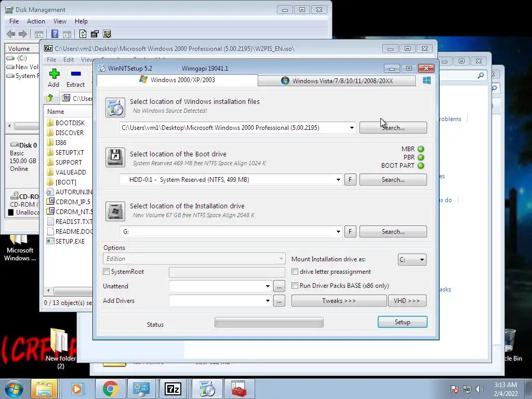This screenshot has width=532, height=399.
Task: Click the VHD >>> button
Action: coord(407,301)
